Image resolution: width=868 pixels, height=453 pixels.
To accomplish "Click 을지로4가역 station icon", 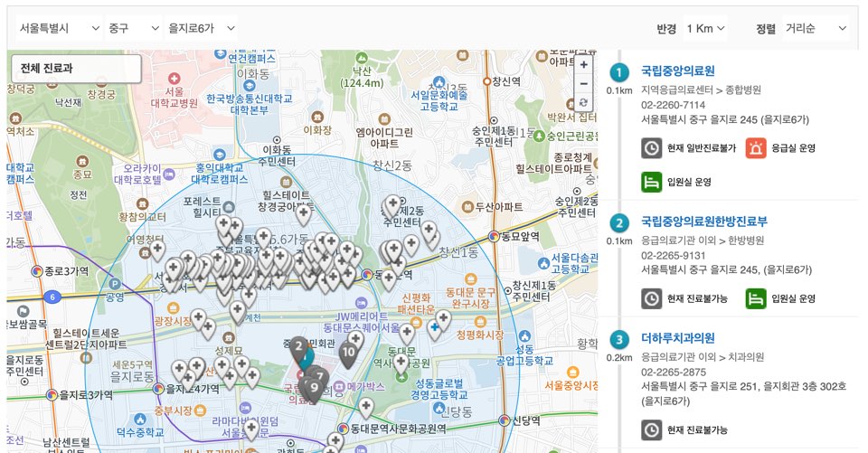I will [x=159, y=389].
